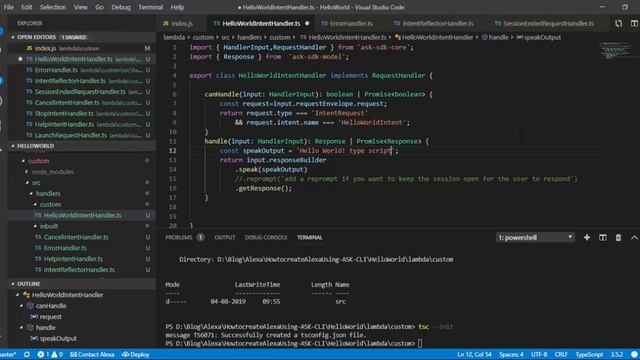Click the unsaved dot on HelloWorldIntentHandler.ts tab
Viewport: 640px width, 360px height.
[307, 23]
